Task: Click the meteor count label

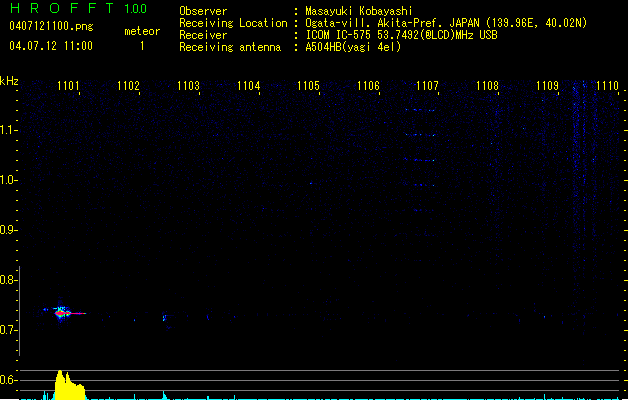Action: click(142, 31)
